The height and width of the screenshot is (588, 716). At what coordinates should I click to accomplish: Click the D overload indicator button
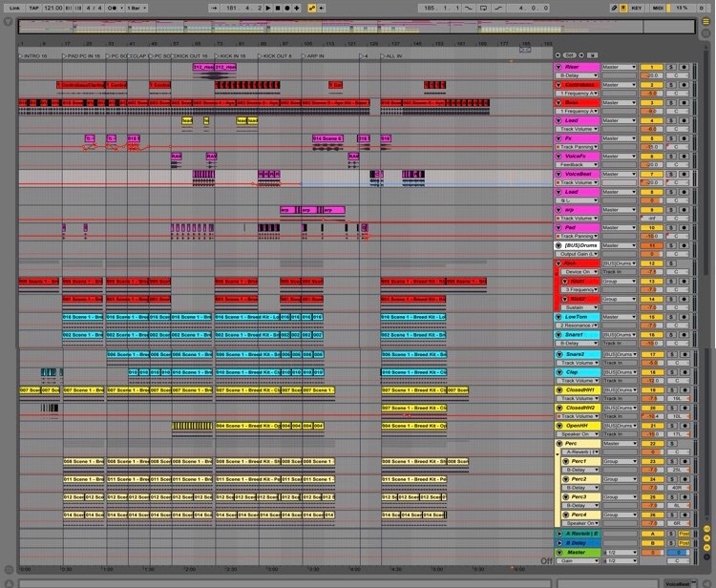pos(702,8)
